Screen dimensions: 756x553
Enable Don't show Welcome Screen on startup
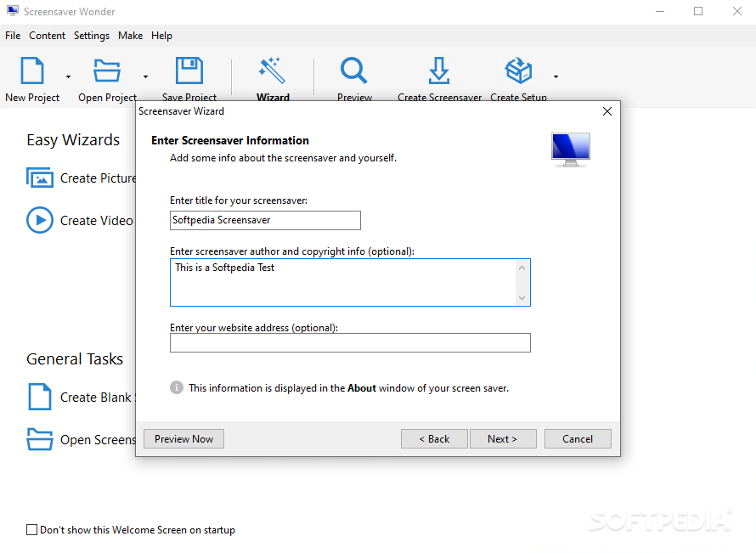[x=31, y=530]
